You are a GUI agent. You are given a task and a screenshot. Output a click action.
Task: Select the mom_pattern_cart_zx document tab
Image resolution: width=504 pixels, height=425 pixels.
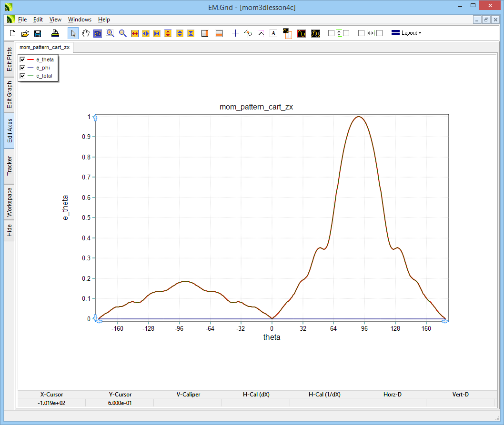point(45,47)
